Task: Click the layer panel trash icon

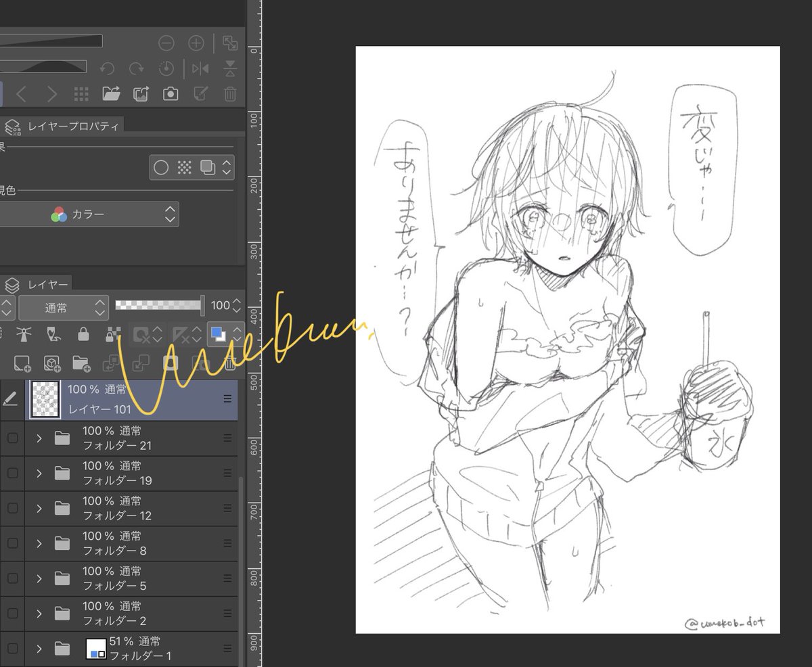Action: [230, 364]
